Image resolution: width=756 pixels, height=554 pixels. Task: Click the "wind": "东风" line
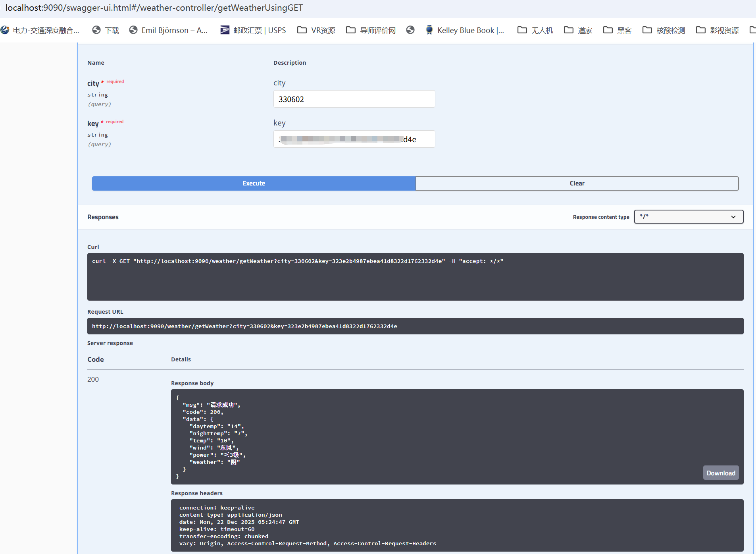click(x=214, y=448)
